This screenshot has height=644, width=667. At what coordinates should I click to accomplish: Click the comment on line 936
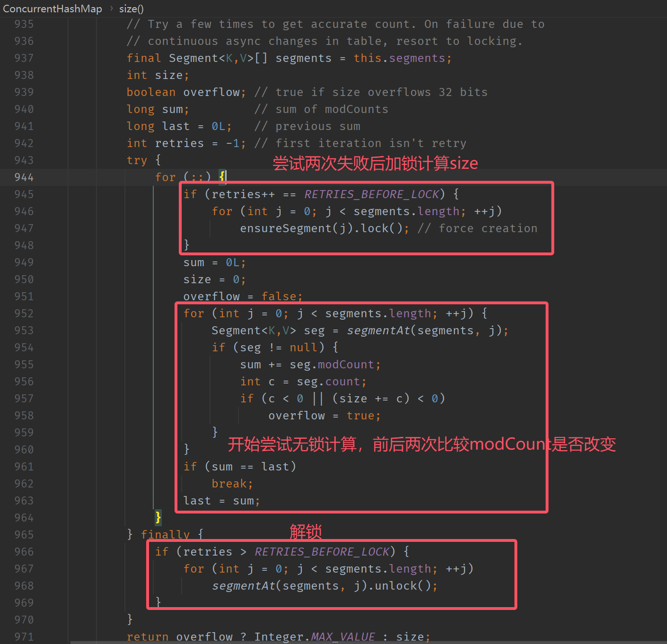tap(325, 41)
